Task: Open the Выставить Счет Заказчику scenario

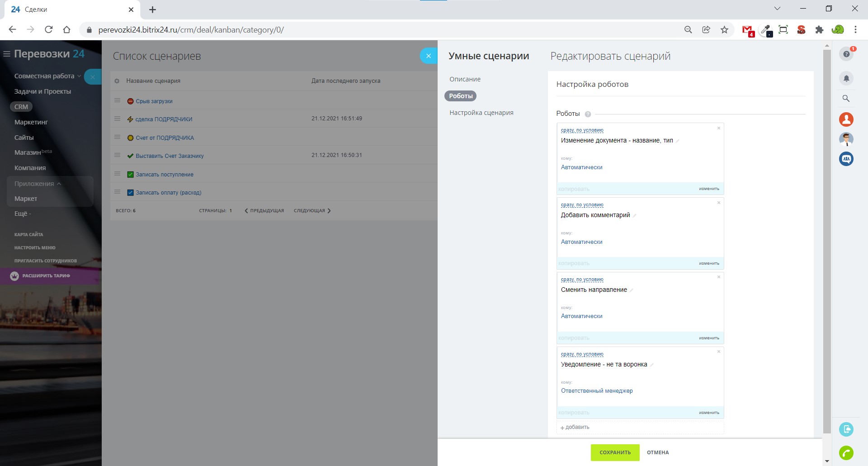Action: click(x=170, y=156)
